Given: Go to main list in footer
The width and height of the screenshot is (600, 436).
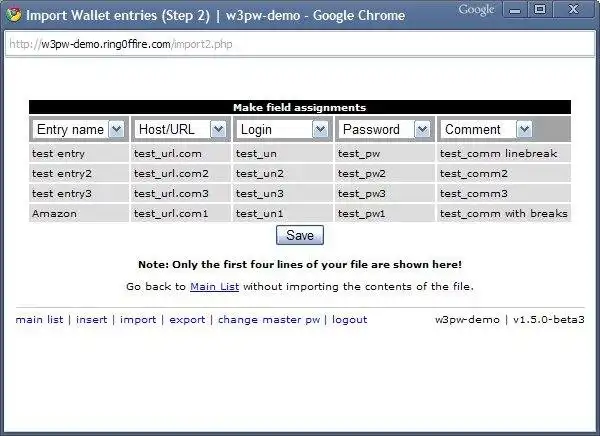Looking at the screenshot, I should (39, 320).
